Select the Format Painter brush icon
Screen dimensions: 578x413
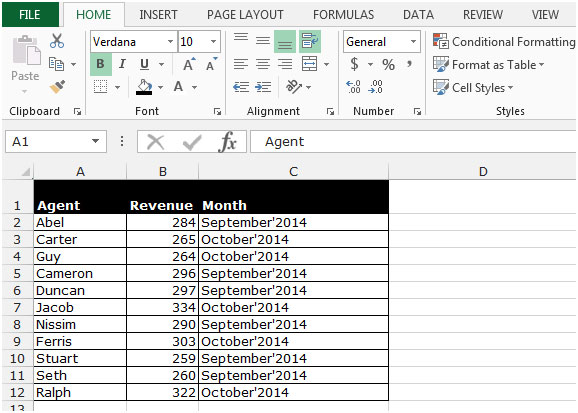57,87
